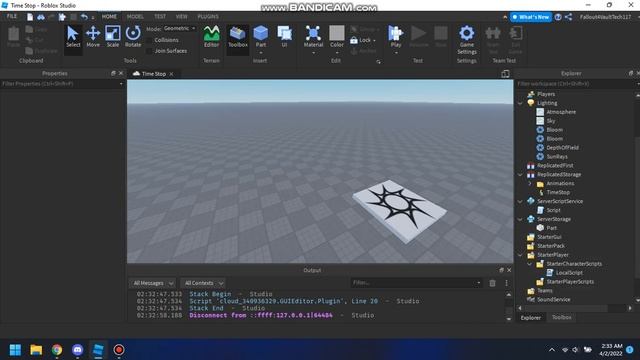This screenshot has width=640, height=360.
Task: Click the undo arrow in title toolbar
Action: (x=84, y=17)
